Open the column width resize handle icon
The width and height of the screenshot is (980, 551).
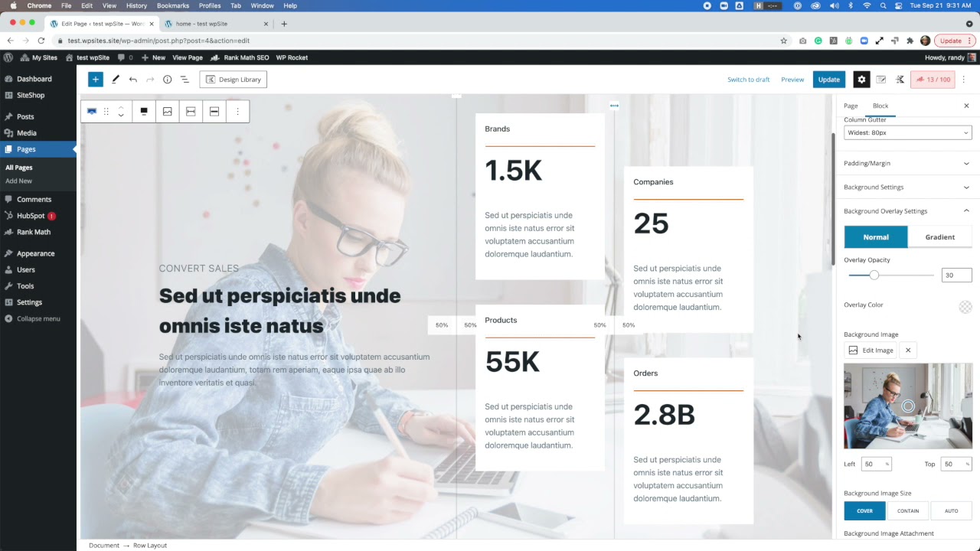[x=614, y=106]
